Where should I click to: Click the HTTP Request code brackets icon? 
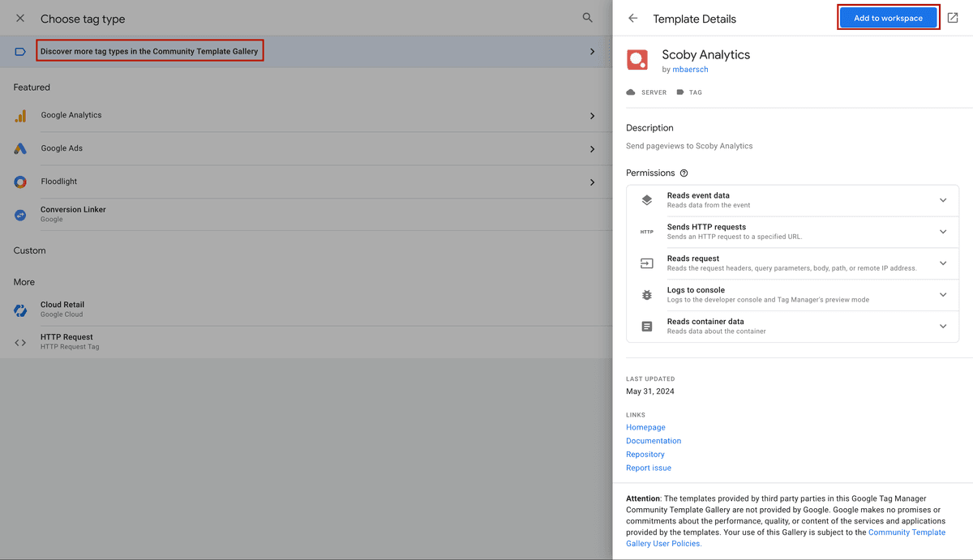tap(20, 342)
